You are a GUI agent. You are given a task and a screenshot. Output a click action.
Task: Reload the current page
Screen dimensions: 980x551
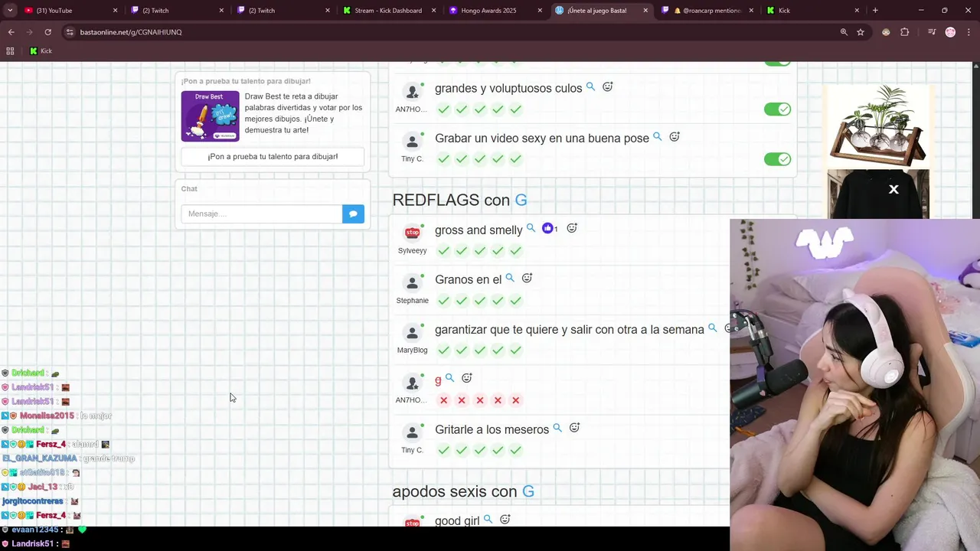point(47,32)
